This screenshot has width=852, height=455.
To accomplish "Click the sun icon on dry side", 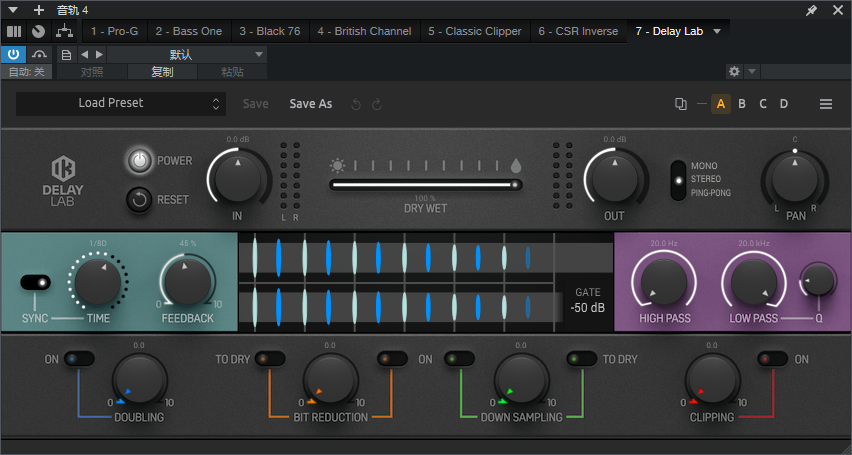I will click(337, 165).
